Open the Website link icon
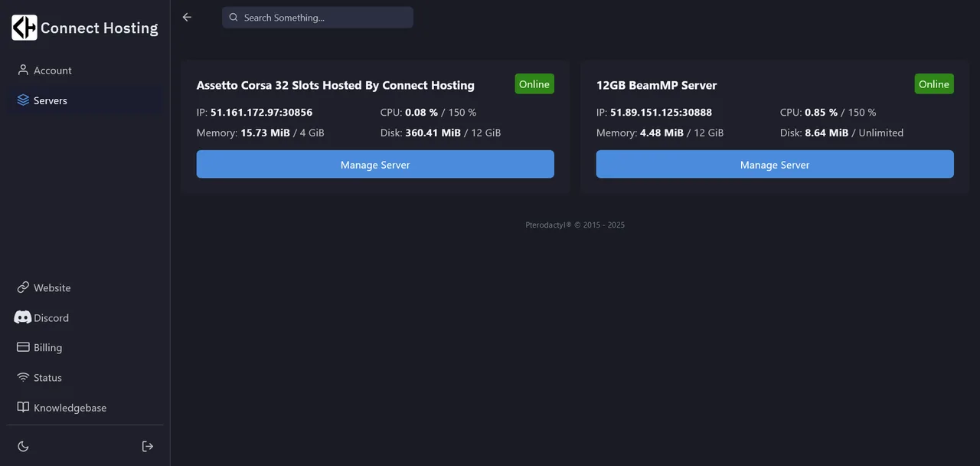Image resolution: width=980 pixels, height=466 pixels. pyautogui.click(x=22, y=287)
